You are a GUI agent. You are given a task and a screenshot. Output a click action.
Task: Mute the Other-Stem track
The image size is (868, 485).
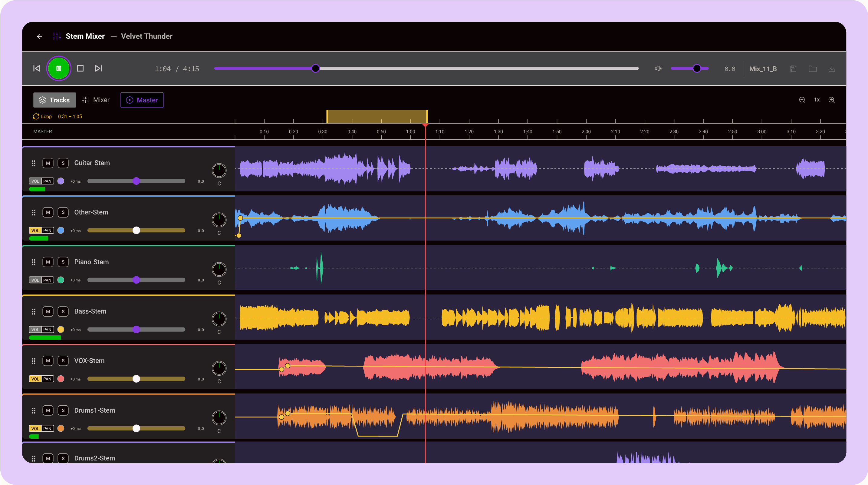pyautogui.click(x=48, y=212)
